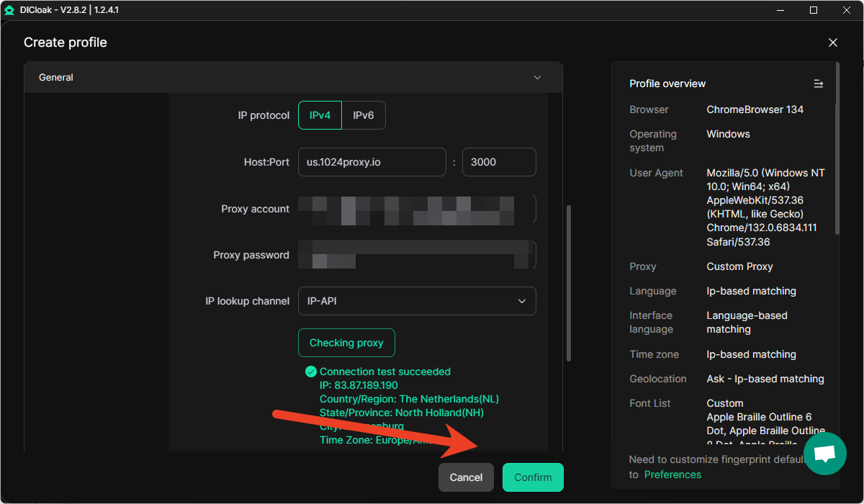Collapse the General section
The image size is (864, 504).
[537, 77]
